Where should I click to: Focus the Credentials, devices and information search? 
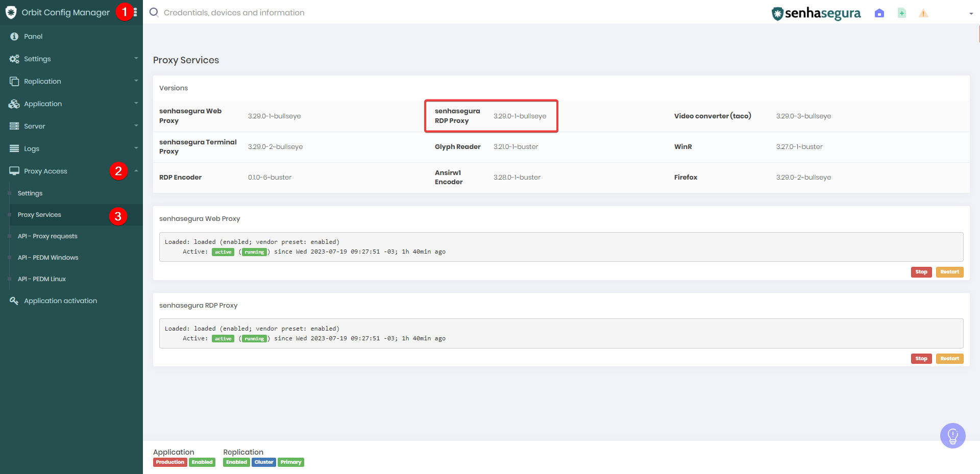coord(234,13)
